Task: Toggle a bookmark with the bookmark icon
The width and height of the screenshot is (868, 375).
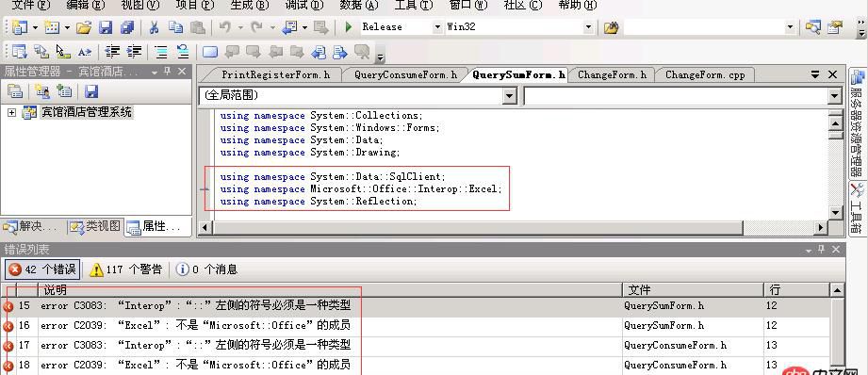Action: (x=210, y=52)
